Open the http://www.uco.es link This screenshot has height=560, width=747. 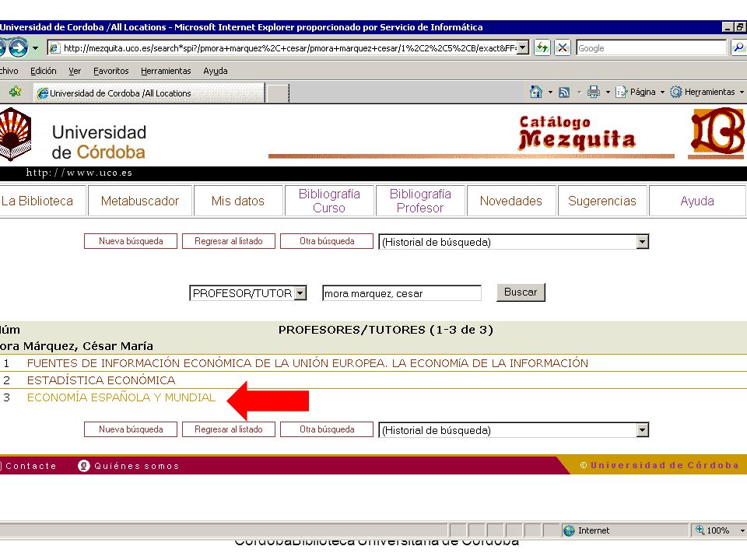(79, 173)
